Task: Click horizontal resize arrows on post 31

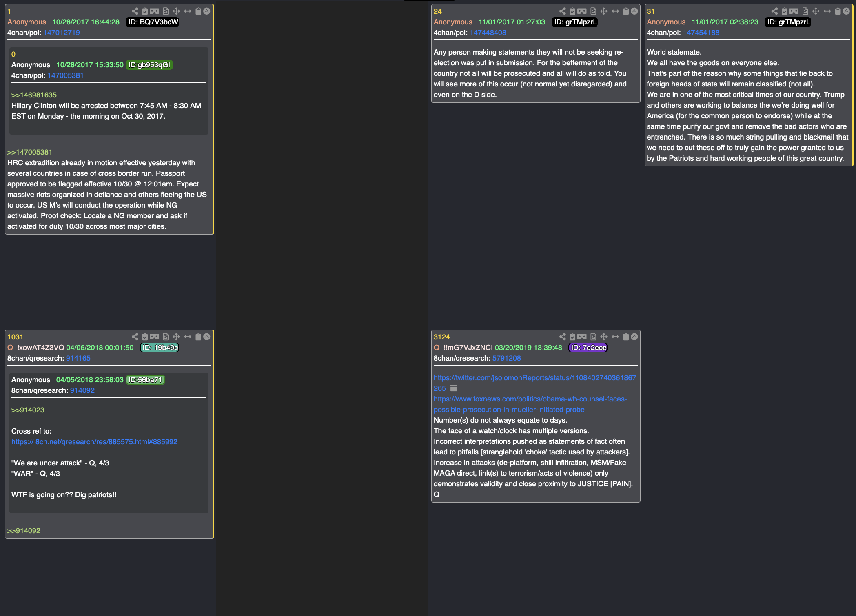Action: pos(827,11)
